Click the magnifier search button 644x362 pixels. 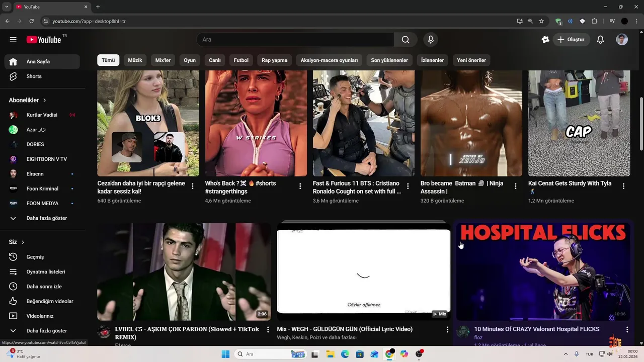[406, 40]
